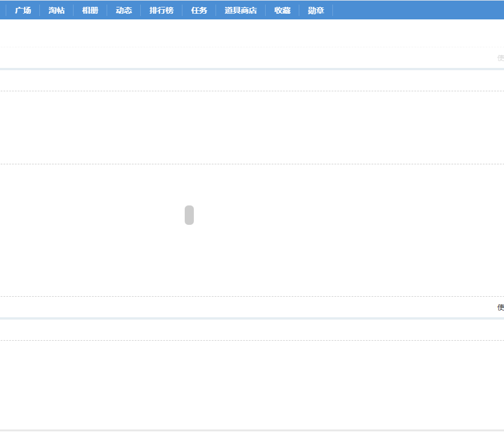Viewport: 504px width, 432px height.
Task: Go to the 淘帖 section
Action: coord(56,10)
